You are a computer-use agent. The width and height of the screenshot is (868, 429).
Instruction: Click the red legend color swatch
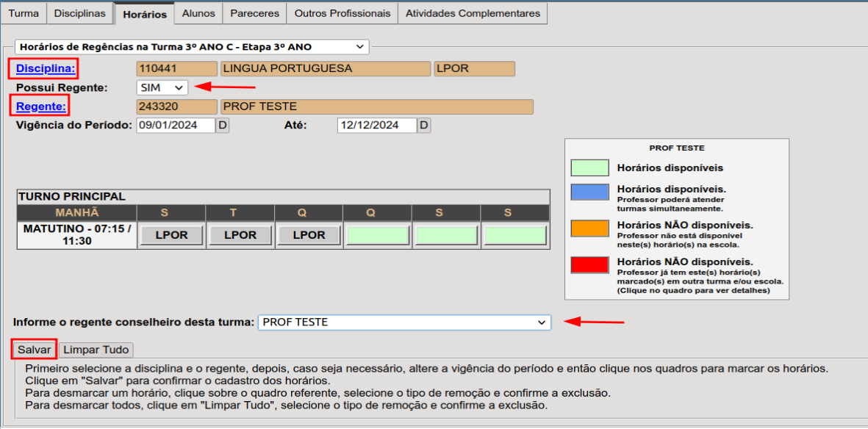(x=589, y=265)
